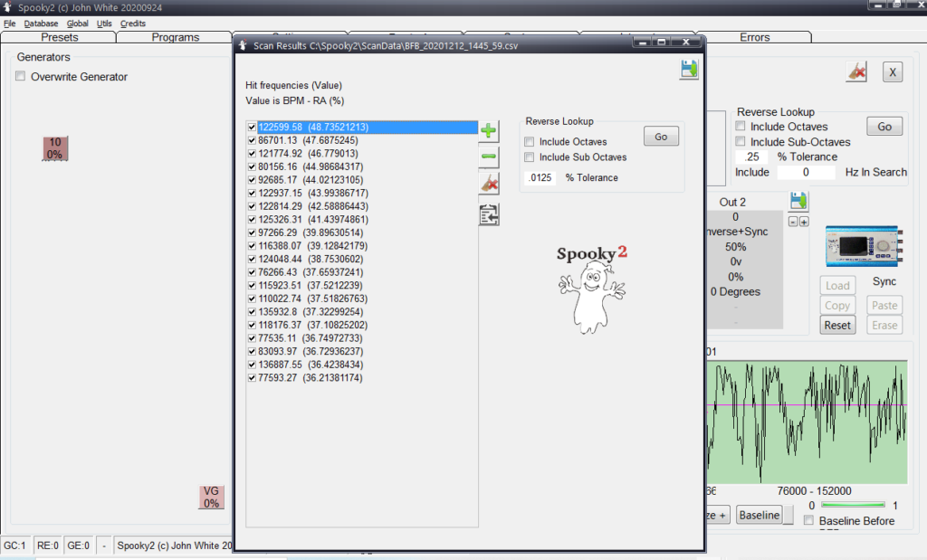Click the generator device image above Sync
The image size is (927, 560).
point(864,246)
